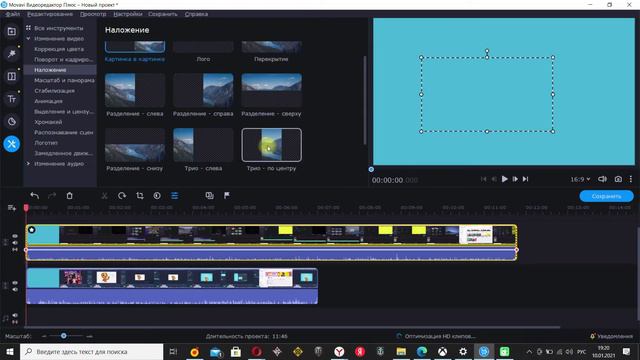
Task: Toggle clip linking on first video track
Action: pyautogui.click(x=15, y=249)
